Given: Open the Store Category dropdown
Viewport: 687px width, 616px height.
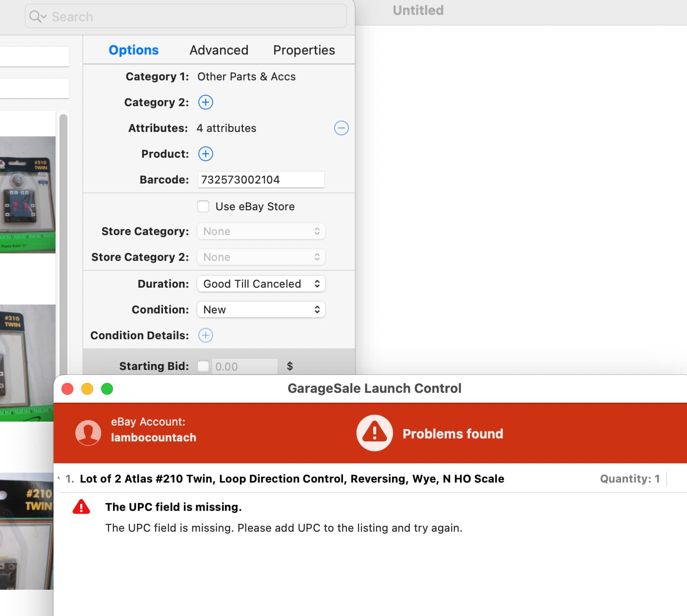Looking at the screenshot, I should tap(261, 231).
